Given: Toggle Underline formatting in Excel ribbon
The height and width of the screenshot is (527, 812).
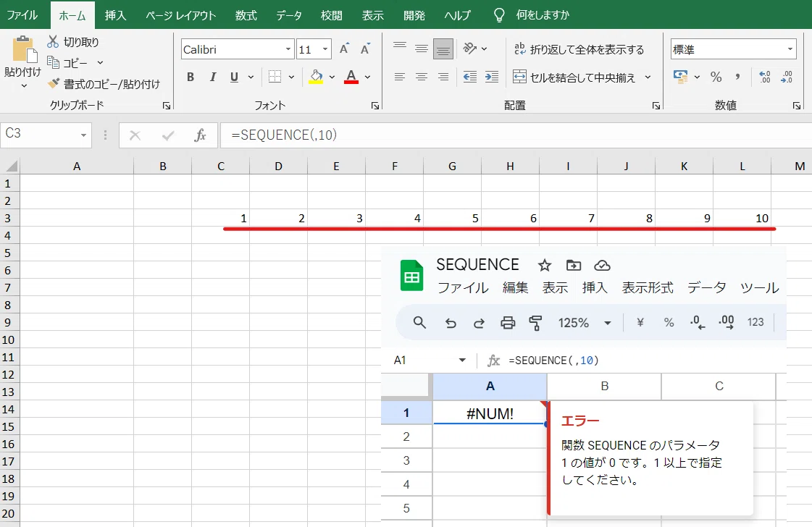Looking at the screenshot, I should click(x=234, y=77).
